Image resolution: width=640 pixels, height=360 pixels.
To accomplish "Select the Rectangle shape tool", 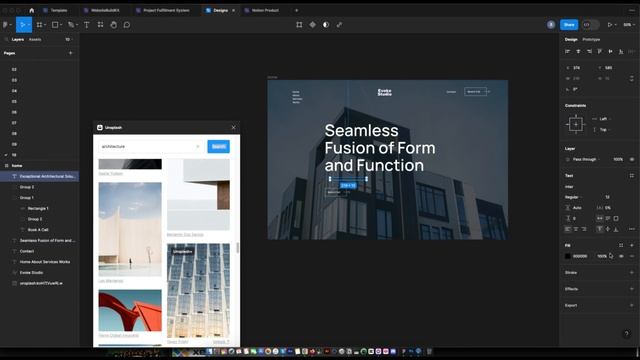I will [x=55, y=25].
